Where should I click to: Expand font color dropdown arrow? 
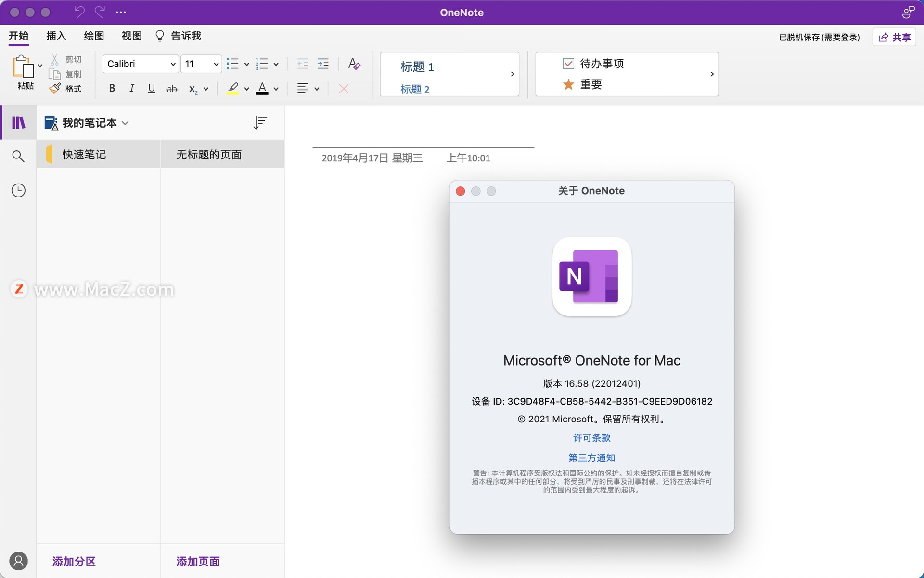[x=276, y=89]
